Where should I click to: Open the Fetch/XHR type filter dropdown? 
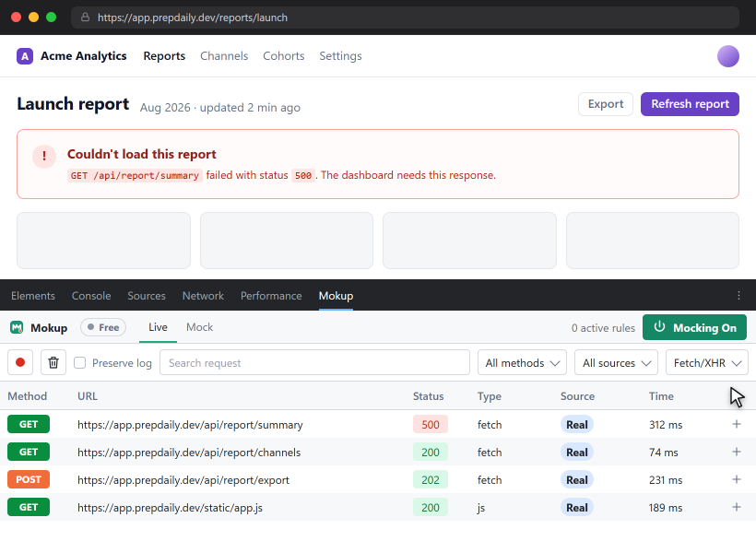point(707,362)
